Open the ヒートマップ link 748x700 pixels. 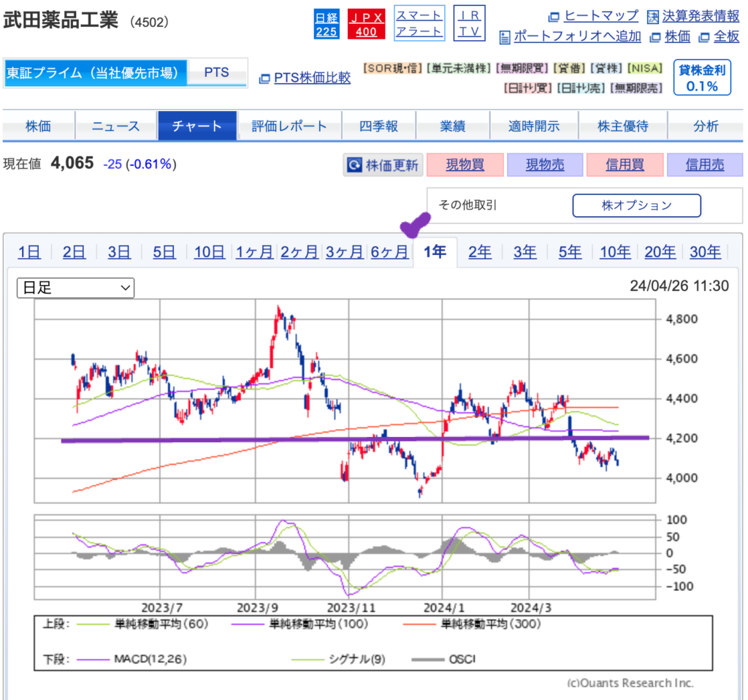[x=601, y=16]
